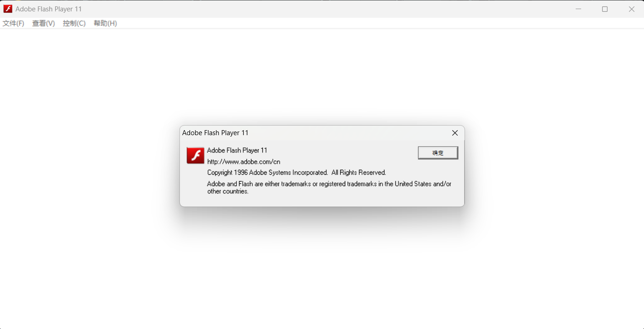
Task: Maximize the Flash Player window
Action: (x=605, y=9)
